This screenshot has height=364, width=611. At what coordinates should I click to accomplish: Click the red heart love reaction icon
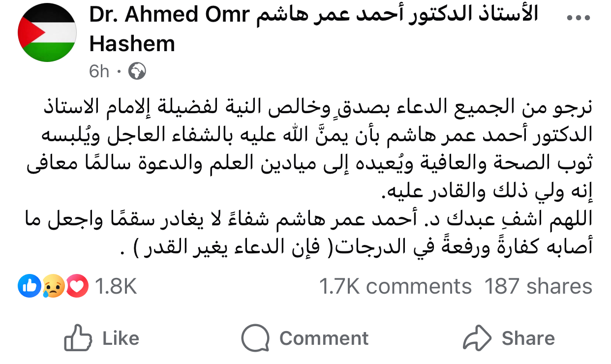[77, 286]
